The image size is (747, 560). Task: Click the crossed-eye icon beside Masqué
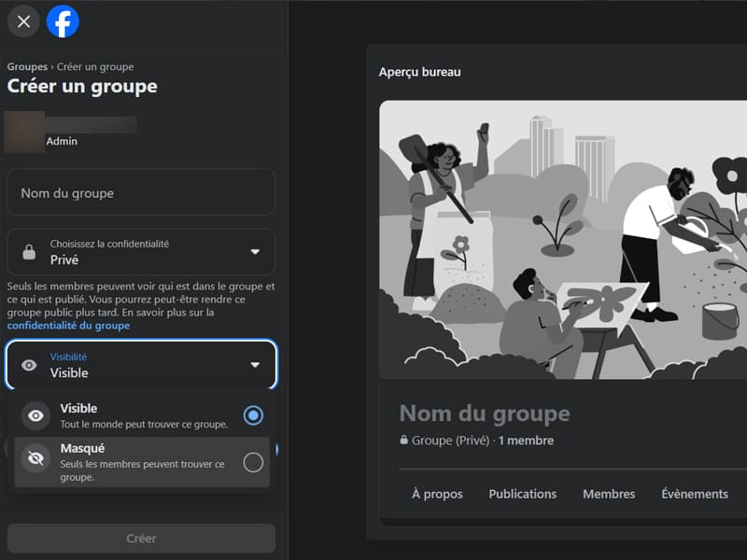coord(35,458)
